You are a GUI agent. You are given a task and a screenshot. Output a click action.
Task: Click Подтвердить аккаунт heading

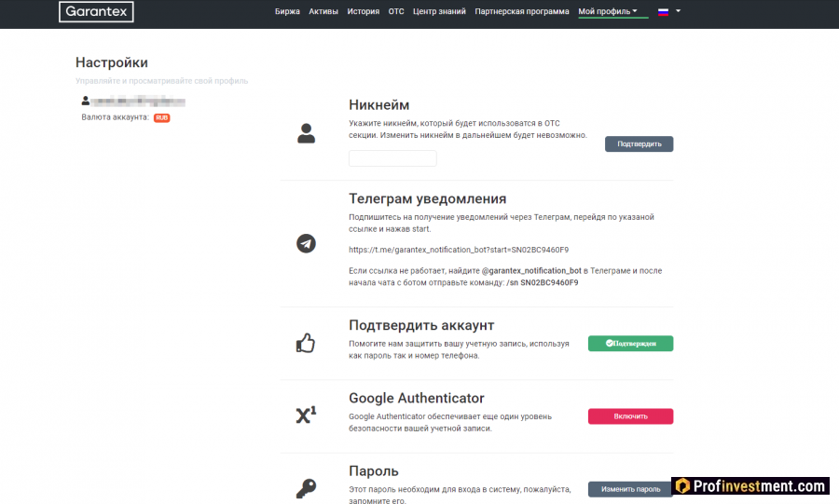point(421,325)
